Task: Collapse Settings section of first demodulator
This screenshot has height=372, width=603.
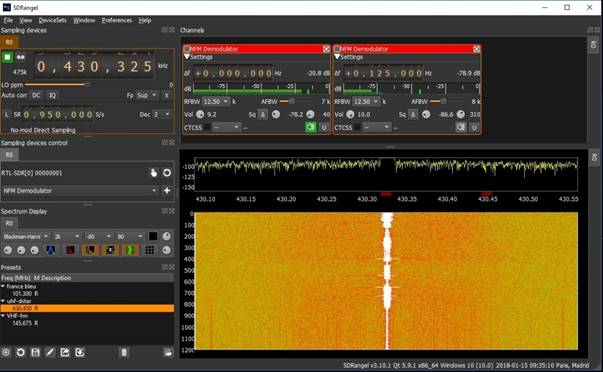Action: point(187,57)
